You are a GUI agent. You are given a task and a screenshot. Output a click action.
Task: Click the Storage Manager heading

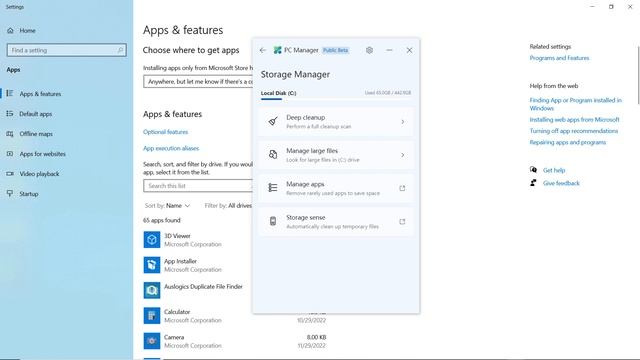coord(295,74)
